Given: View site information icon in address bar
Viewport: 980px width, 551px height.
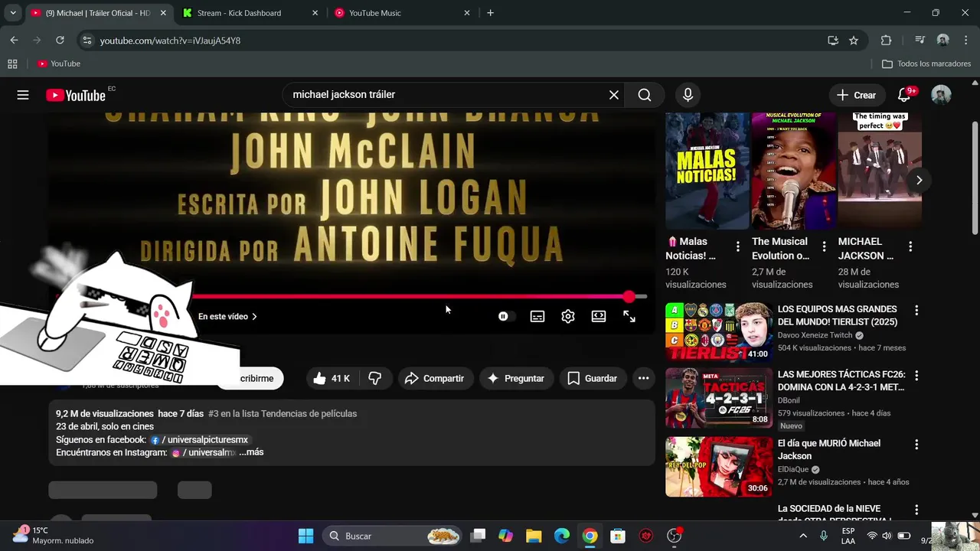Looking at the screenshot, I should [86, 41].
